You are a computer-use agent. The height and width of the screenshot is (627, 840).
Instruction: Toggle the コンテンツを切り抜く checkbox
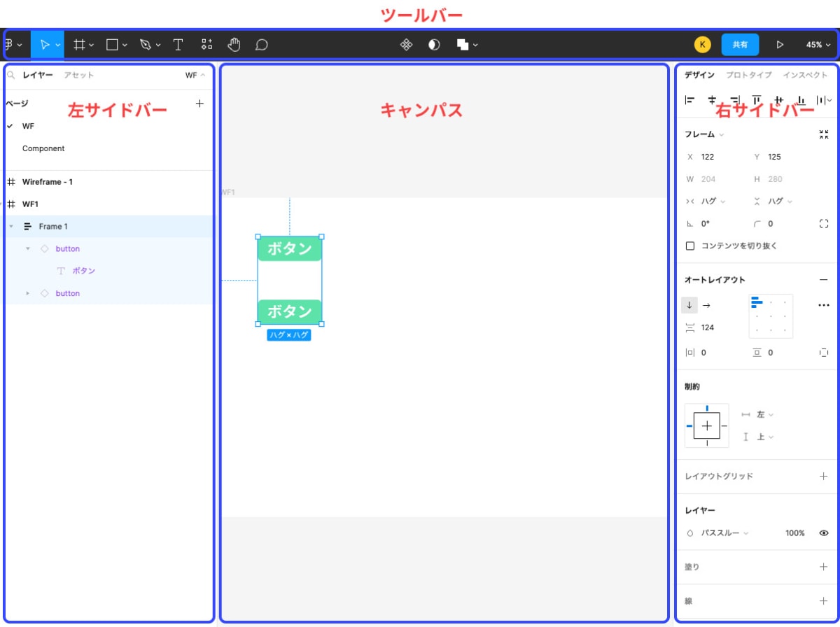tap(690, 246)
